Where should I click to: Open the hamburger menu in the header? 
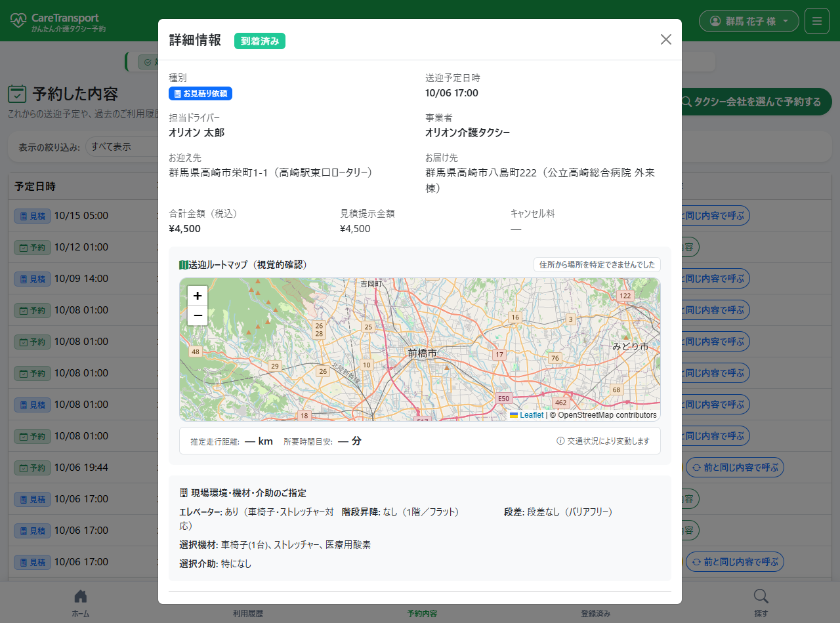click(817, 21)
